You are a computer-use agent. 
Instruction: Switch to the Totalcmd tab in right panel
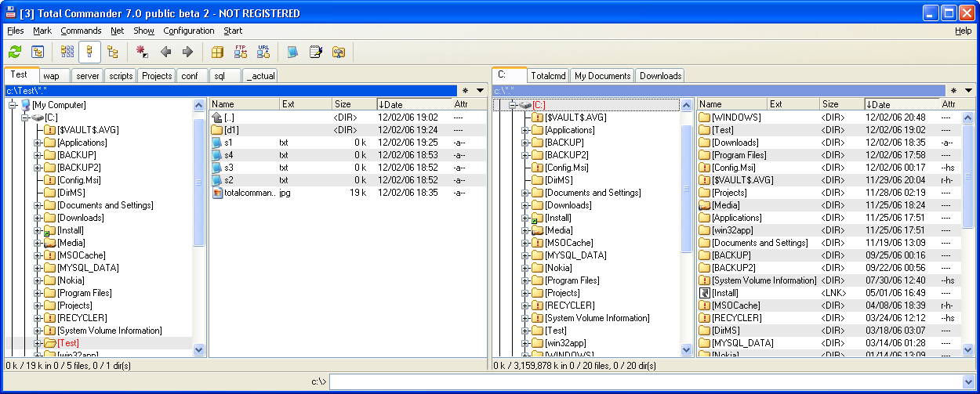(548, 76)
